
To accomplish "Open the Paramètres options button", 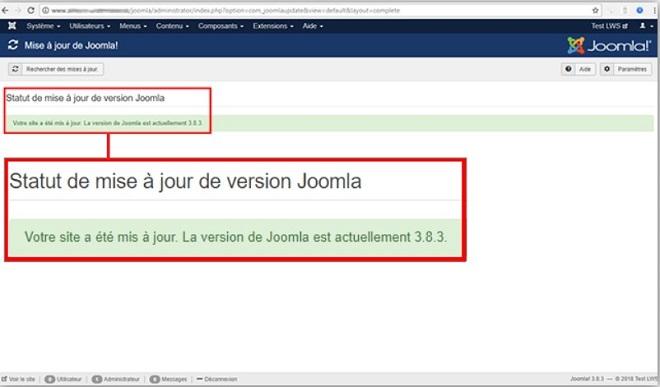I will [626, 69].
